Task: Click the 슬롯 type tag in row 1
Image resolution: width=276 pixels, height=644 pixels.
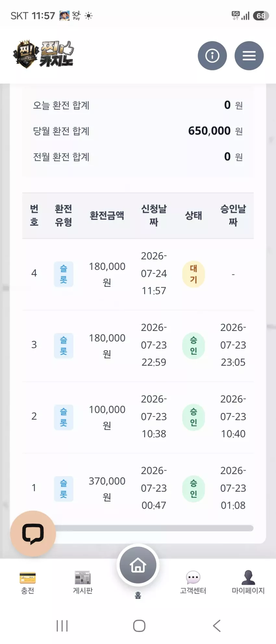Action: point(64,489)
